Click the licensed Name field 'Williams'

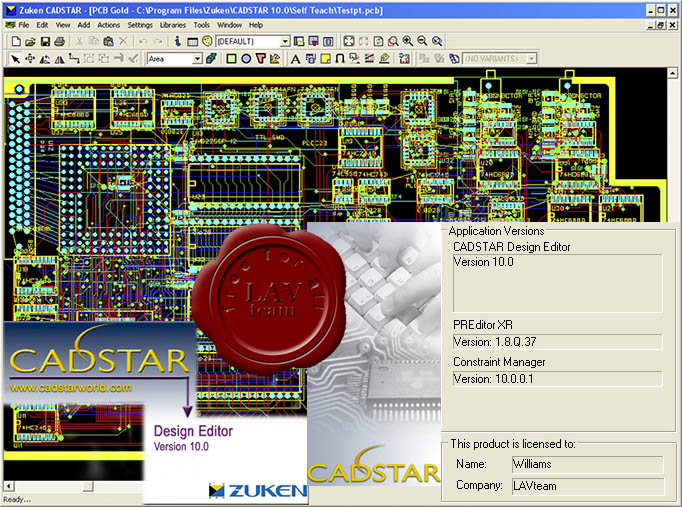[x=588, y=464]
